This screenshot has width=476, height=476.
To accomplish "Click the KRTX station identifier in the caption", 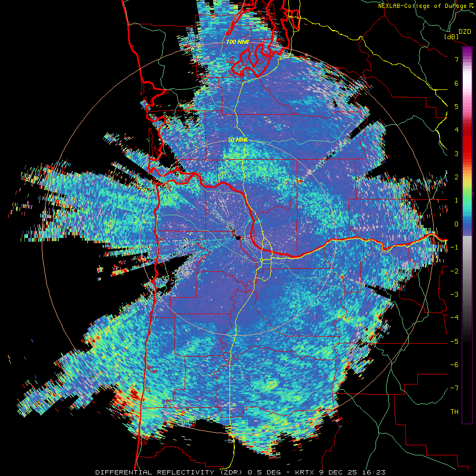I will pos(305,472).
